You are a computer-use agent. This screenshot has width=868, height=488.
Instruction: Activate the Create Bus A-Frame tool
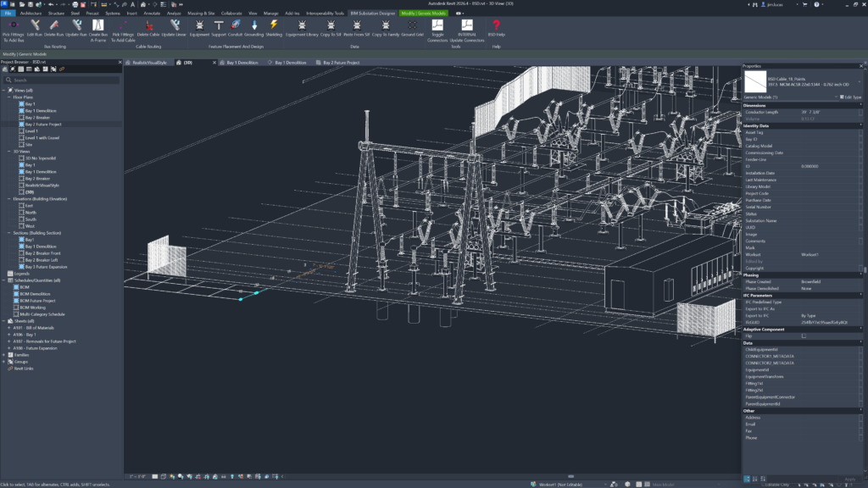click(97, 26)
